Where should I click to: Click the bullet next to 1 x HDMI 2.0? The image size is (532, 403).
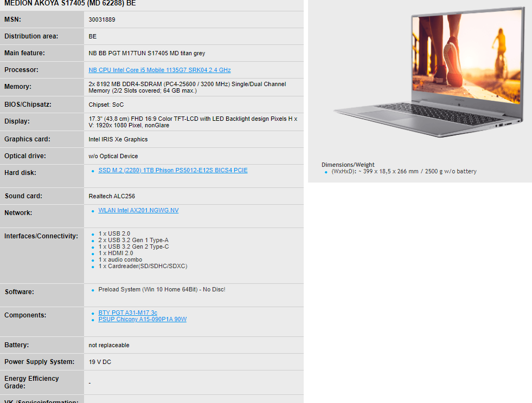click(x=93, y=253)
